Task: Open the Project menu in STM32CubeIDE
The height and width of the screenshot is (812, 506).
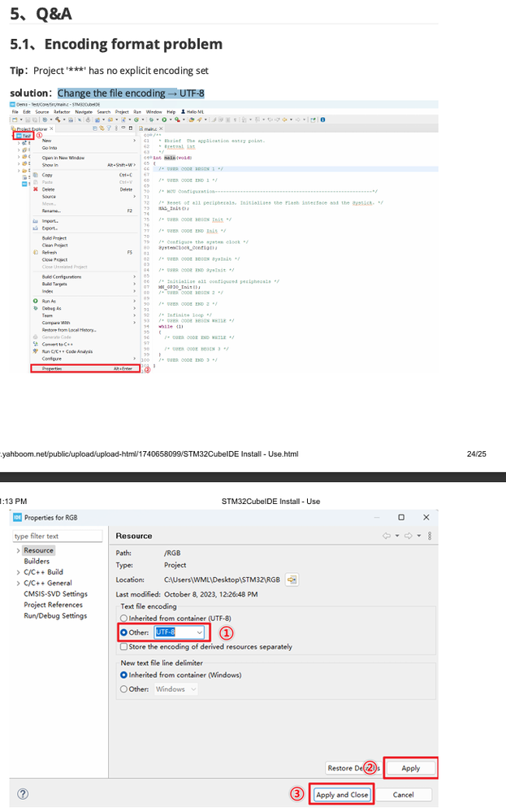Action: tap(122, 112)
